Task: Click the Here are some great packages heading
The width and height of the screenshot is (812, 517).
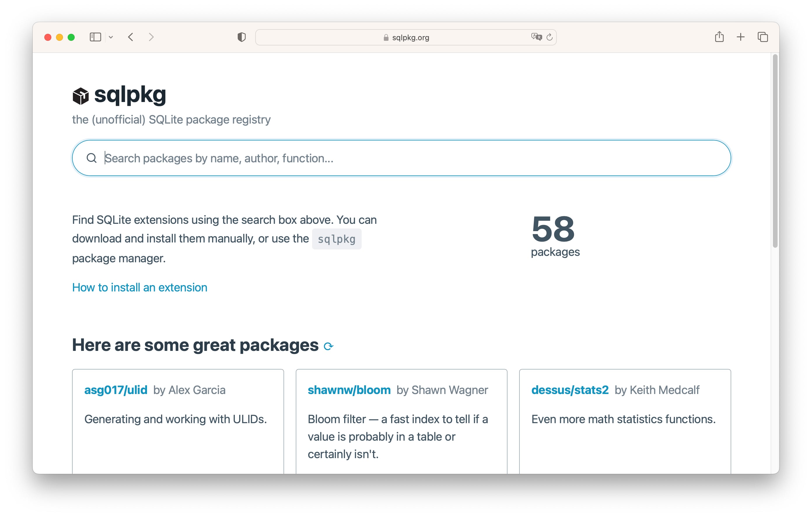Action: click(195, 345)
